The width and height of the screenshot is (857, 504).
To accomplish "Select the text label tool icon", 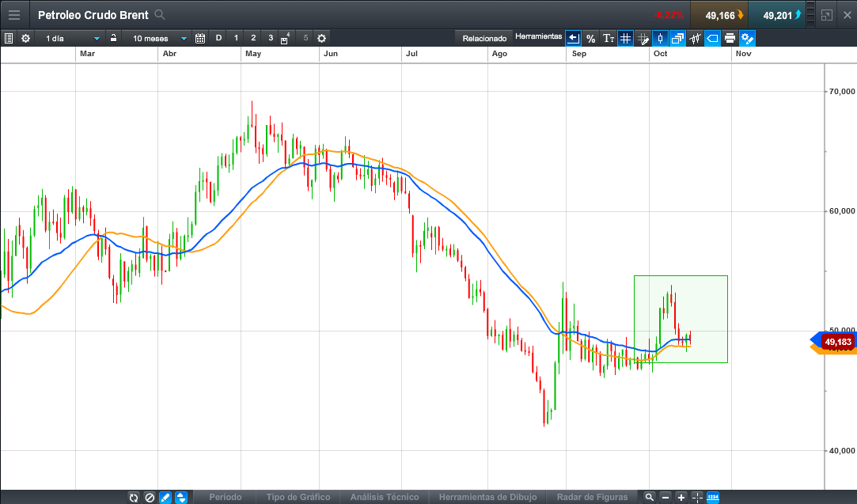I will (x=608, y=38).
